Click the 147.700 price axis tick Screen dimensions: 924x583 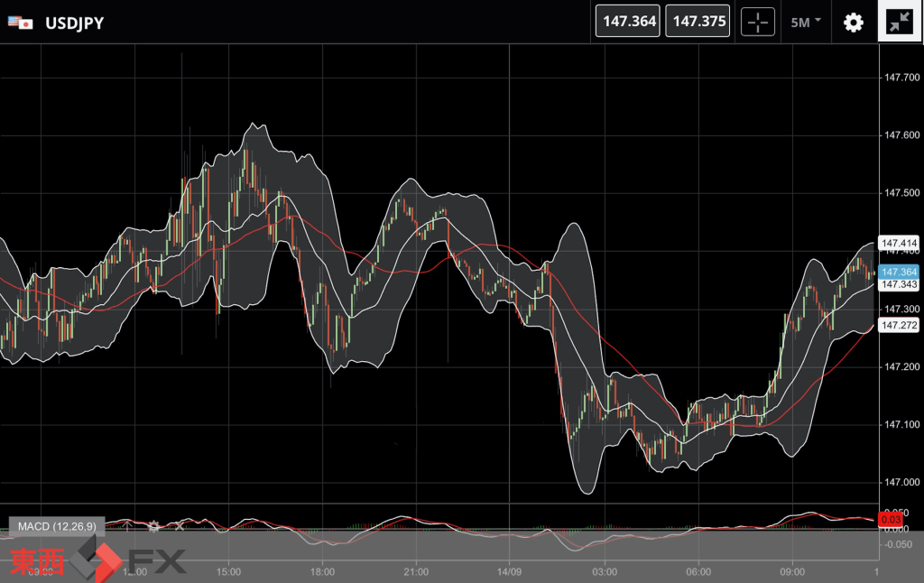pos(901,78)
